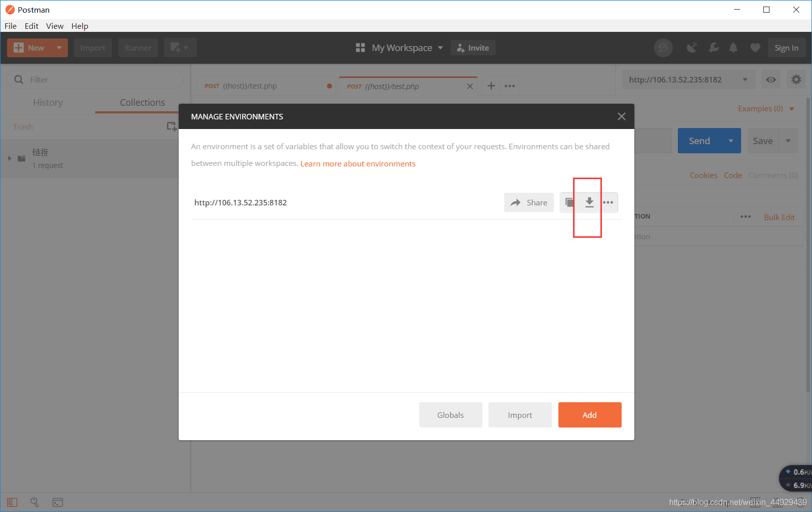Viewport: 812px width, 512px height.
Task: Close the active request tab
Action: click(x=470, y=86)
